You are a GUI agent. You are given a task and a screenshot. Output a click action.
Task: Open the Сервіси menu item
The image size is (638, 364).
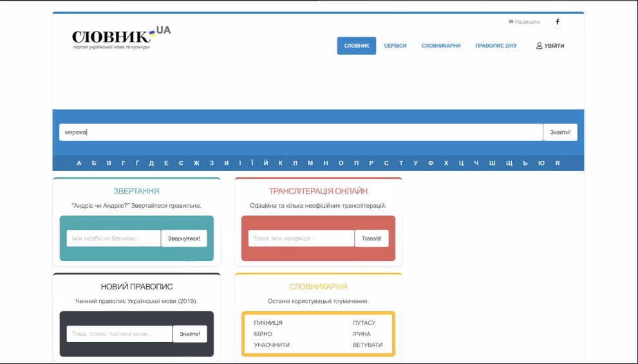coord(395,46)
